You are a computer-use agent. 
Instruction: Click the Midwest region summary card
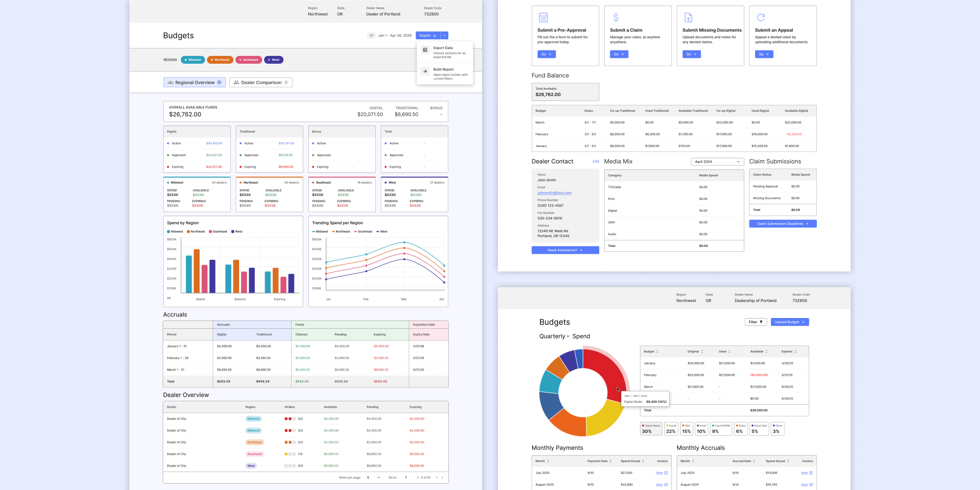(x=196, y=194)
